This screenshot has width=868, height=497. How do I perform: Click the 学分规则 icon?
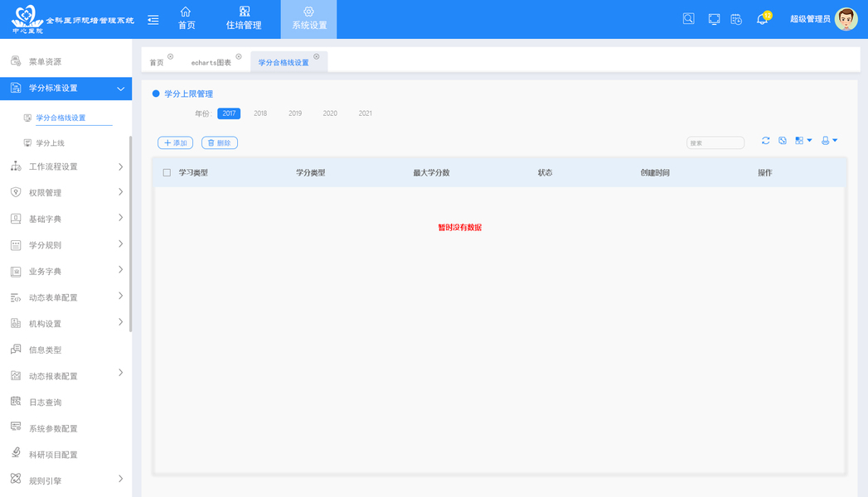(x=16, y=245)
